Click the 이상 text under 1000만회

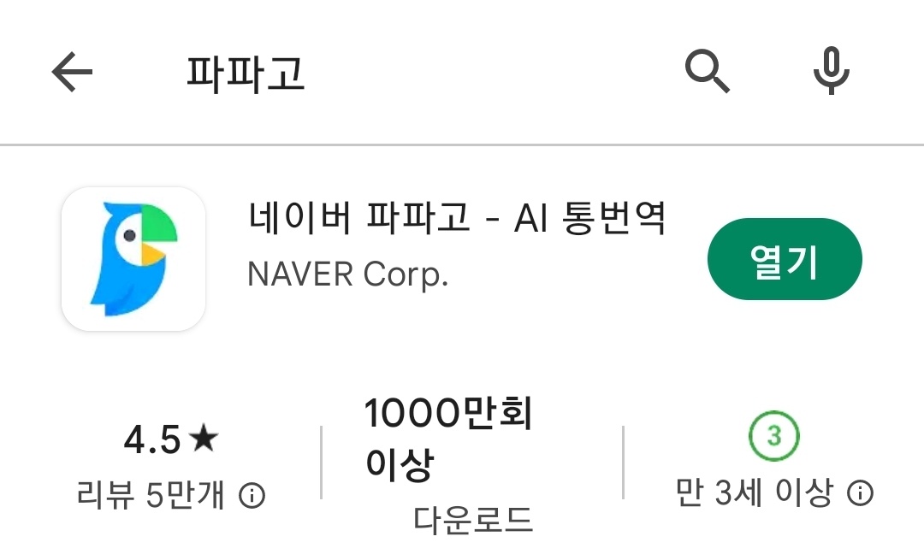[x=400, y=464]
